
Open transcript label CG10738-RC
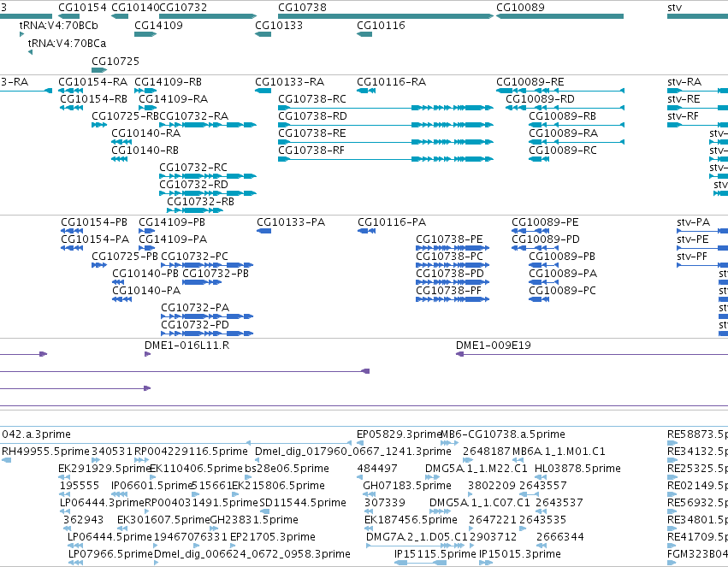point(312,99)
